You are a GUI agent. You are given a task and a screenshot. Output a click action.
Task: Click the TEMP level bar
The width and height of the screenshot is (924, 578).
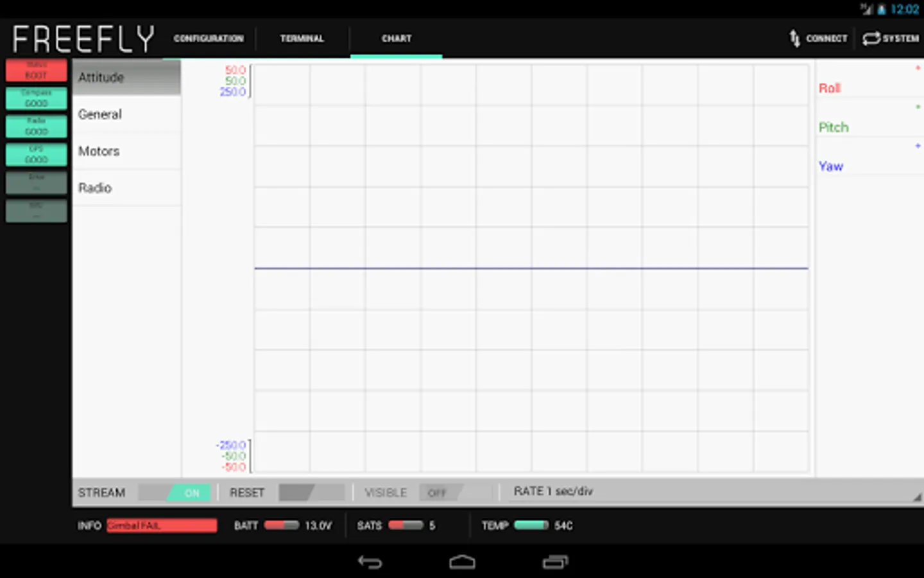(531, 525)
